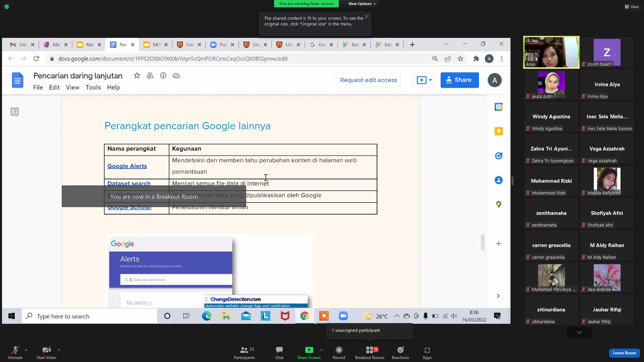Check the cloud document status icon
Screen dimensions: 644x362
(x=176, y=75)
